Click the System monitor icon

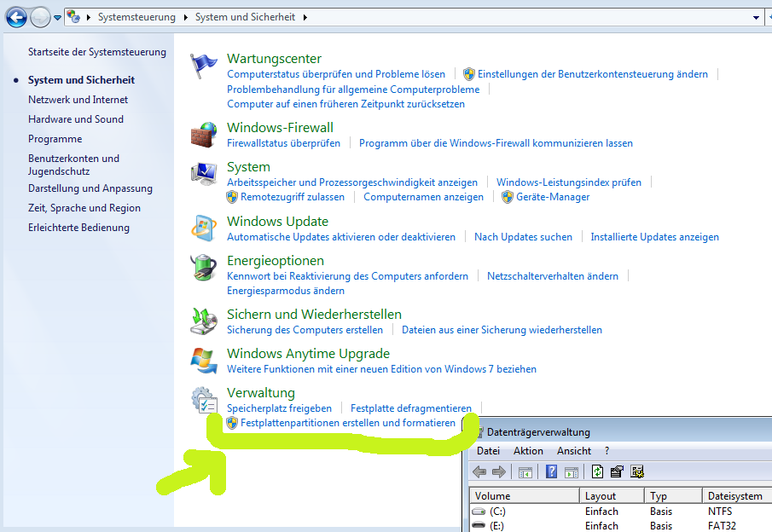click(203, 174)
